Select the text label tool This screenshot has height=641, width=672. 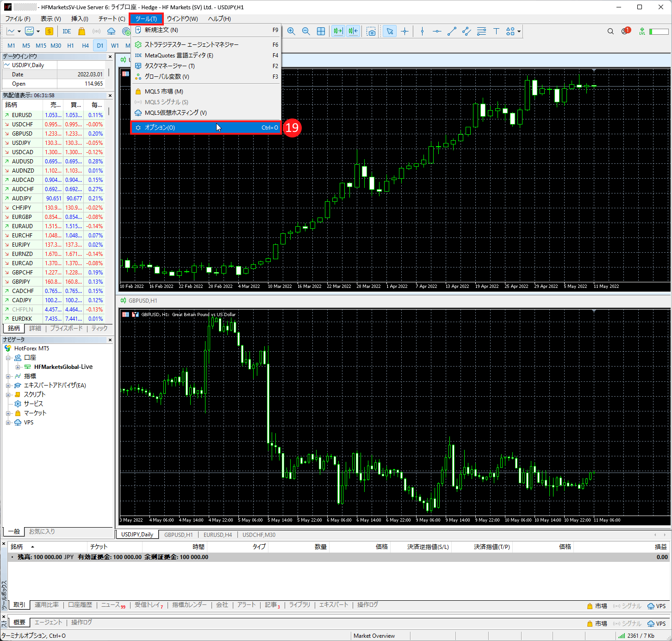coord(496,31)
